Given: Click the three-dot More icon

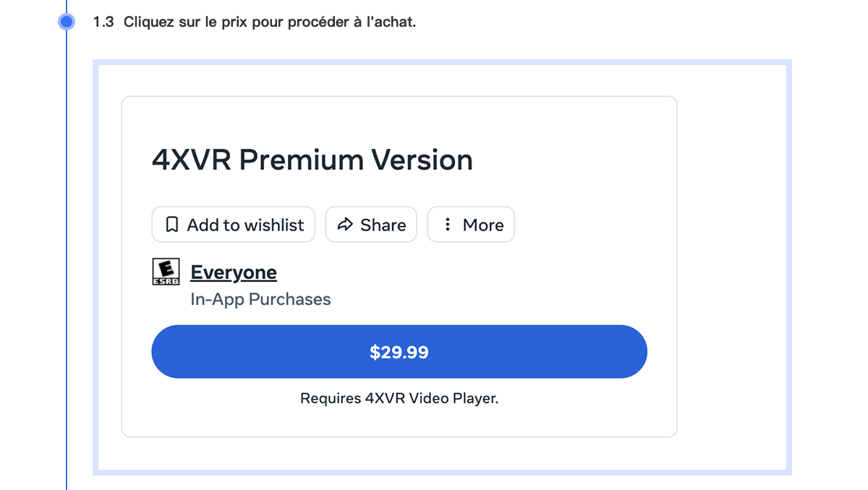Looking at the screenshot, I should point(448,225).
